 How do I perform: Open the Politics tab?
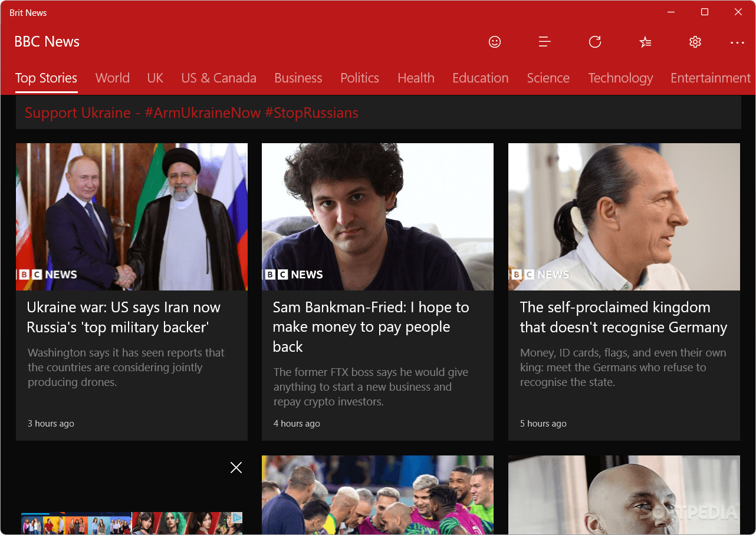[x=360, y=78]
